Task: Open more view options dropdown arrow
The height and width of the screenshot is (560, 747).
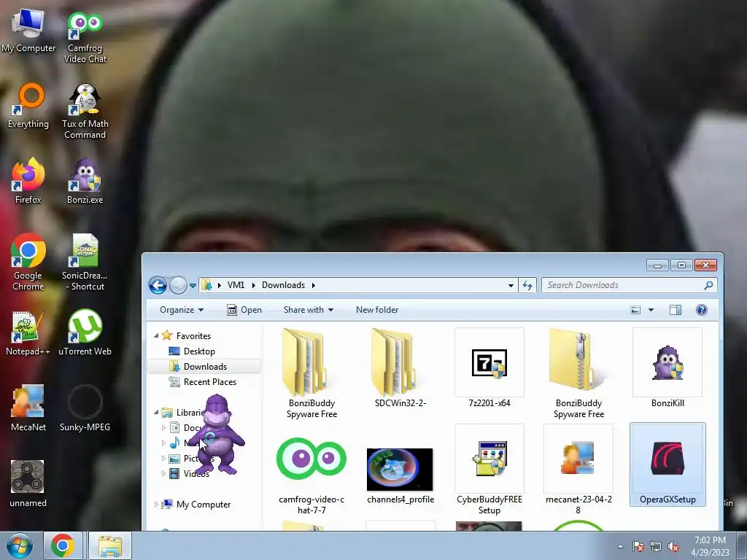Action: (651, 310)
